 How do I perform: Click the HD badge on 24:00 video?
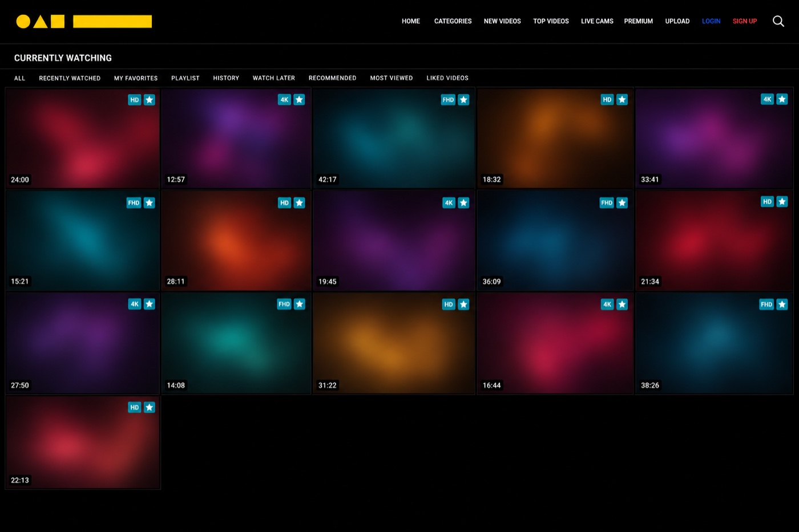pyautogui.click(x=135, y=100)
